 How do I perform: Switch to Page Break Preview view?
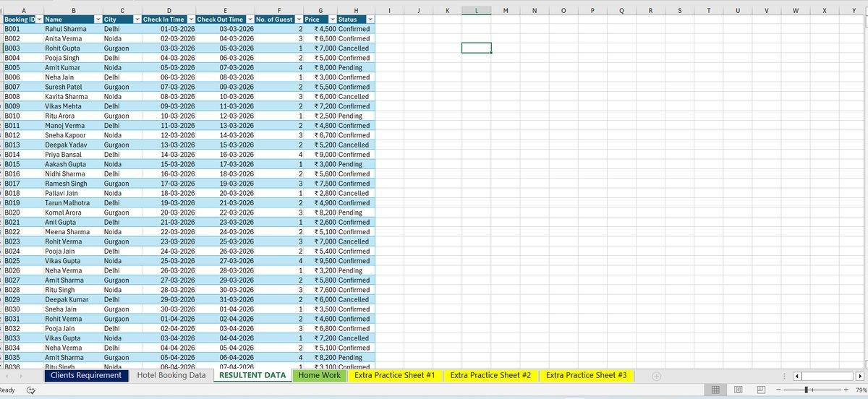[x=759, y=390]
